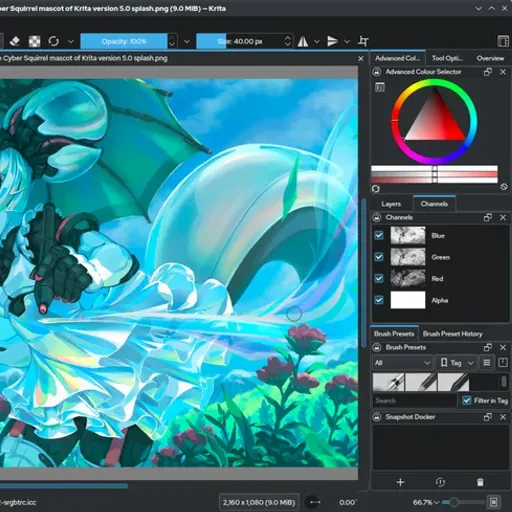Close the Brush Presets docker

503,347
